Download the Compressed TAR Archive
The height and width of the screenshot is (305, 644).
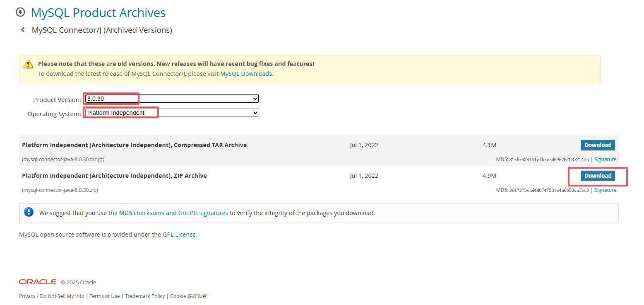pyautogui.click(x=598, y=145)
